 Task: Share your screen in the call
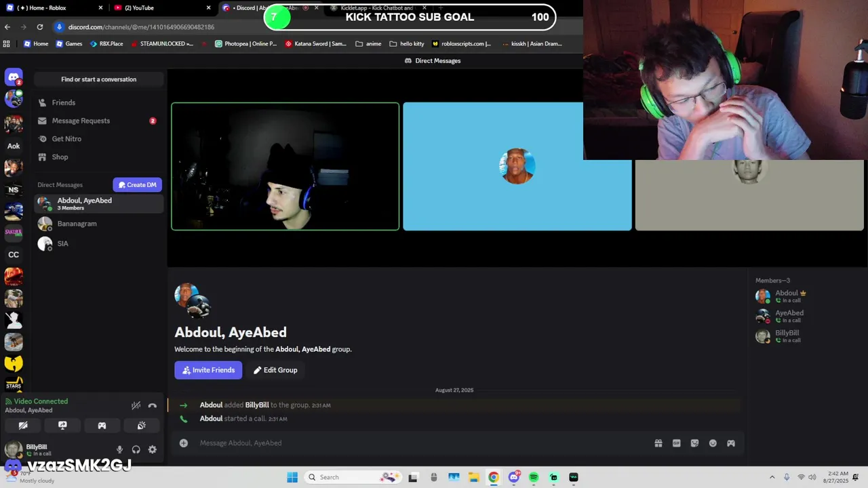point(62,426)
